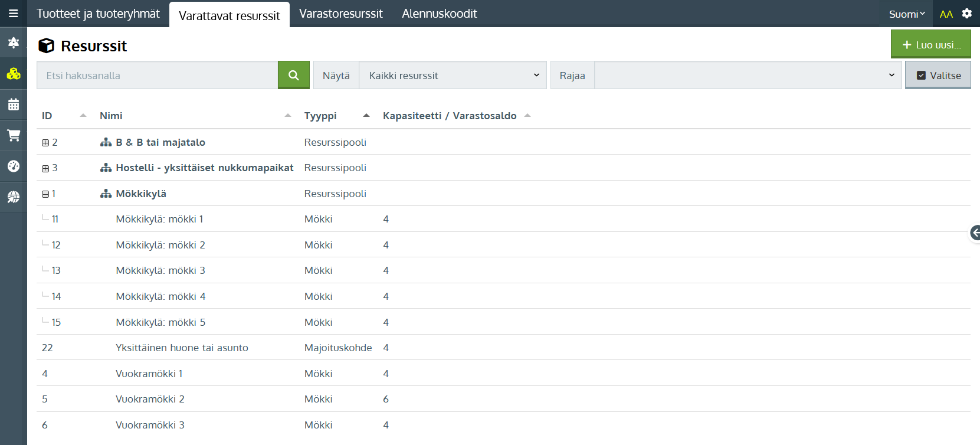Open the Kaikki resurssit dropdown
The height and width of the screenshot is (445, 980).
[453, 76]
